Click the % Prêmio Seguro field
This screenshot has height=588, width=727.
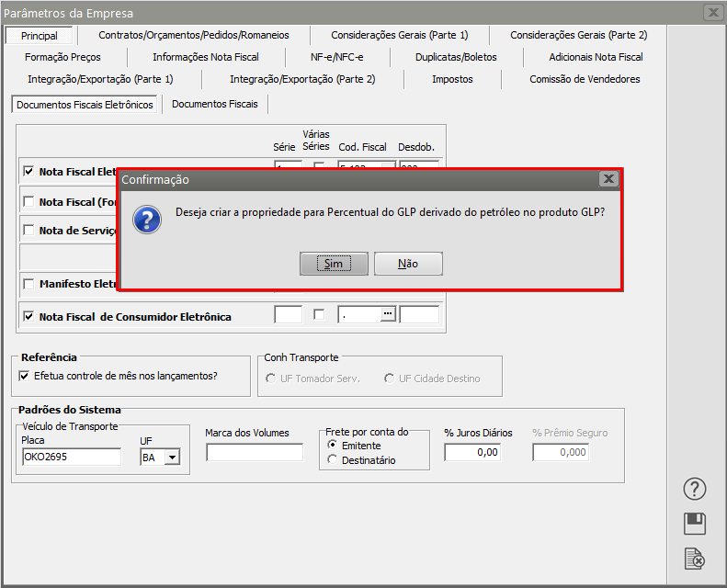click(561, 452)
